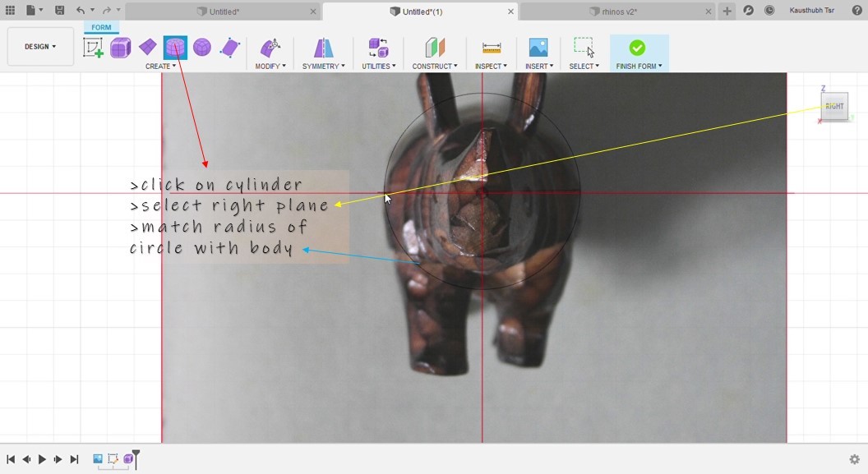Click the Insert canvas image icon

click(538, 48)
